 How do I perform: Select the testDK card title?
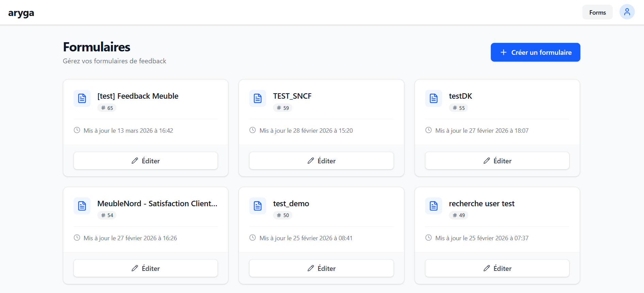pos(461,96)
